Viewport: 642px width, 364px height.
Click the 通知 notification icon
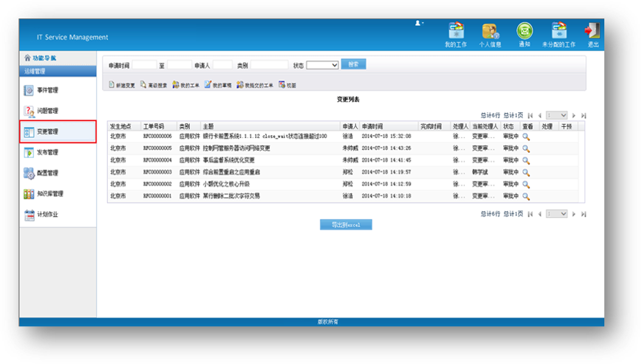525,34
